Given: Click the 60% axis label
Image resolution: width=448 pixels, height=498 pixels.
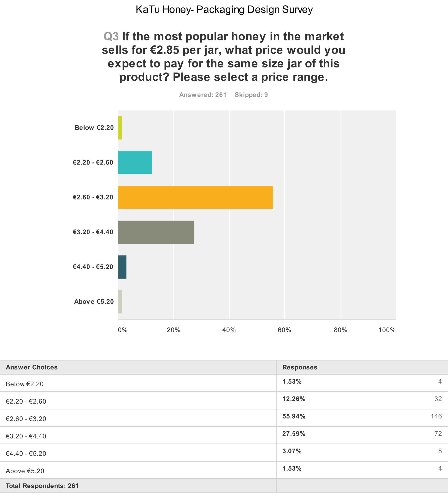Looking at the screenshot, I should coord(284,330).
